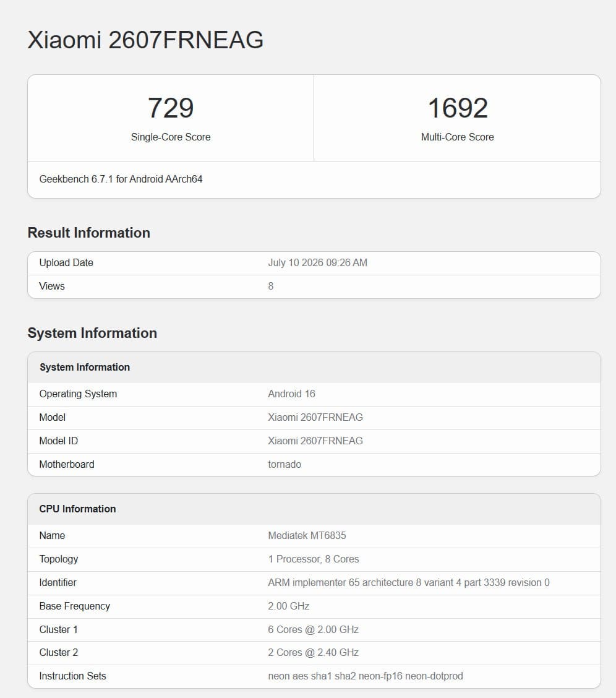The width and height of the screenshot is (616, 698).
Task: Click the Base Frequency label
Action: [x=74, y=606]
